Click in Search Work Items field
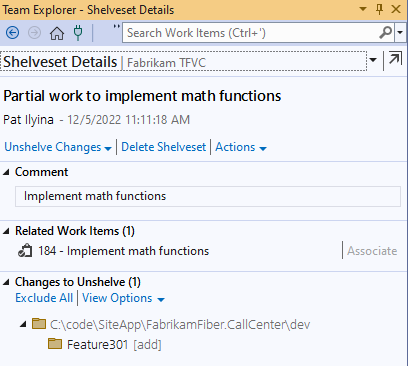 (x=251, y=33)
